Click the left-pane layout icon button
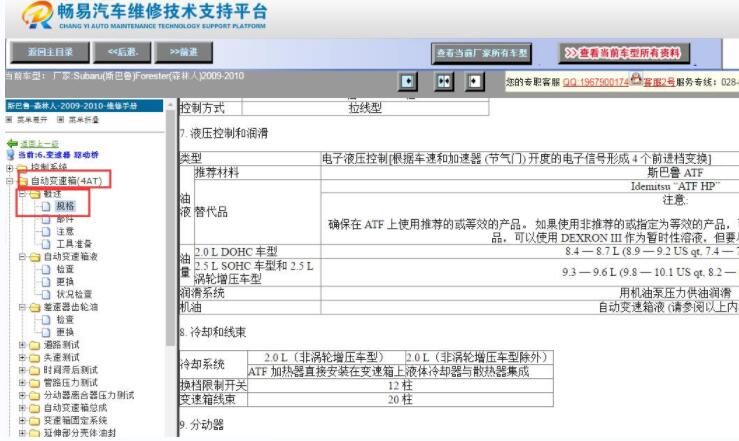The height and width of the screenshot is (441, 739). pos(408,82)
